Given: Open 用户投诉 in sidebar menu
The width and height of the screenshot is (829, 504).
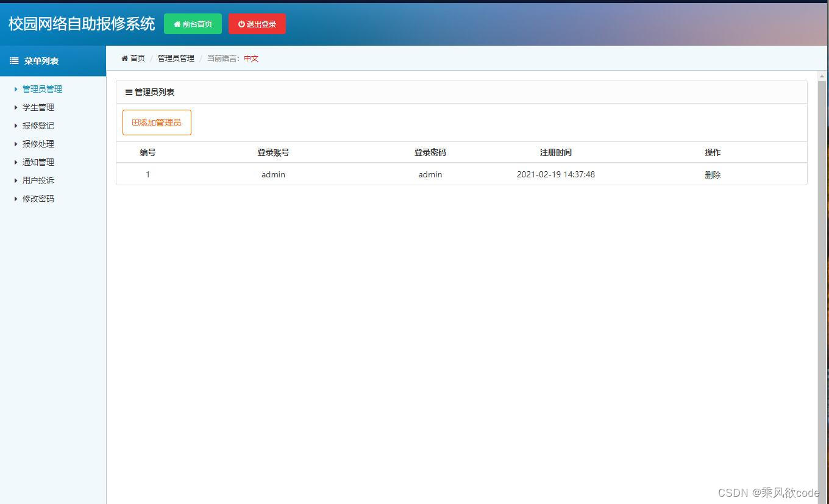Looking at the screenshot, I should click(x=38, y=180).
